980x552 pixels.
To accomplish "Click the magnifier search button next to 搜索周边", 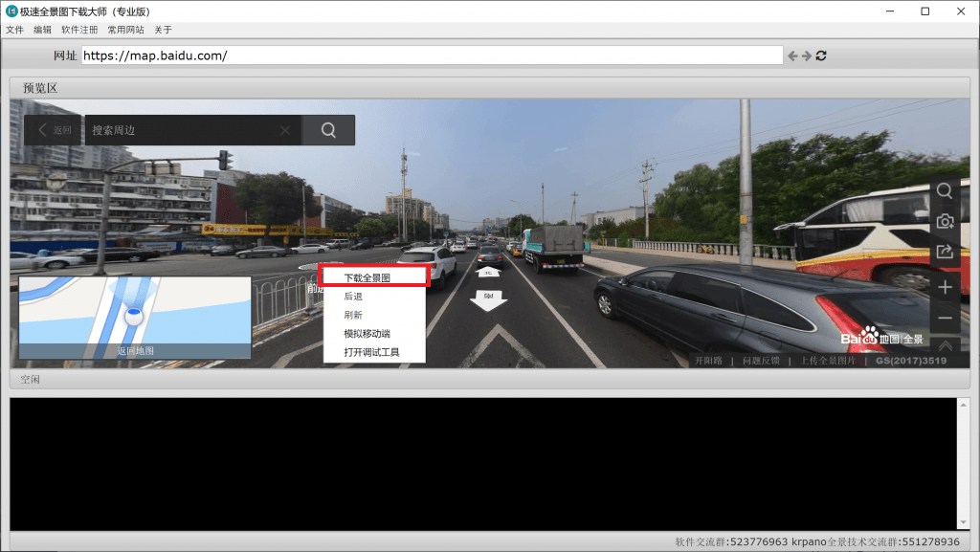I will point(328,130).
